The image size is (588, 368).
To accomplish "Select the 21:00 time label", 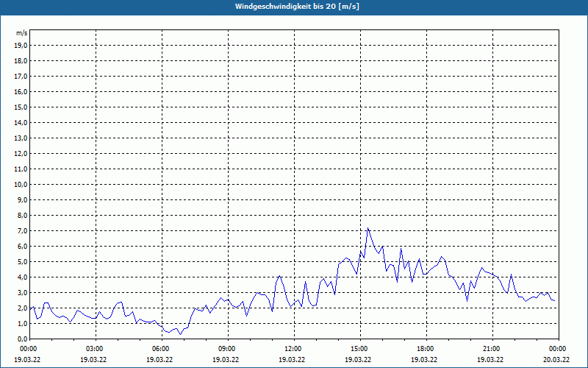I will pos(491,349).
